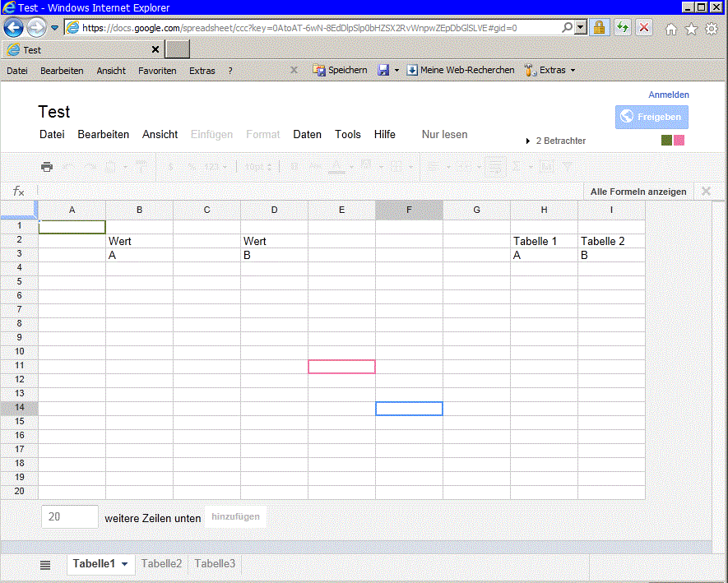Image resolution: width=728 pixels, height=583 pixels.
Task: Click the security lock icon in address bar
Action: 600,27
